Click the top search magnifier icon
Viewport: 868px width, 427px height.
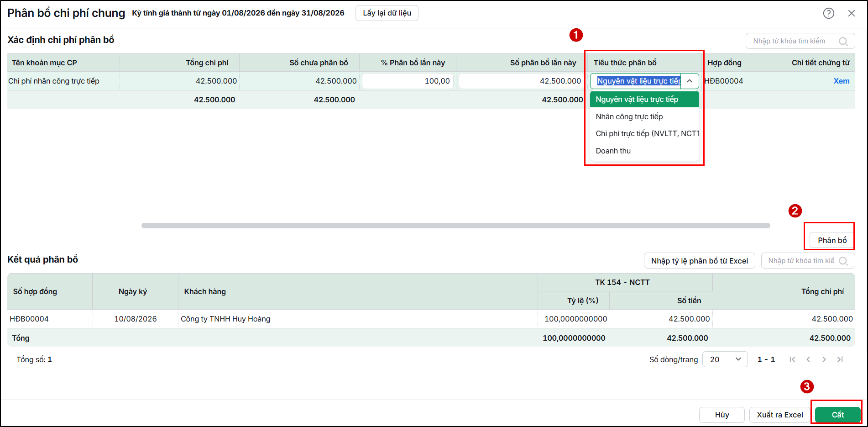click(843, 41)
